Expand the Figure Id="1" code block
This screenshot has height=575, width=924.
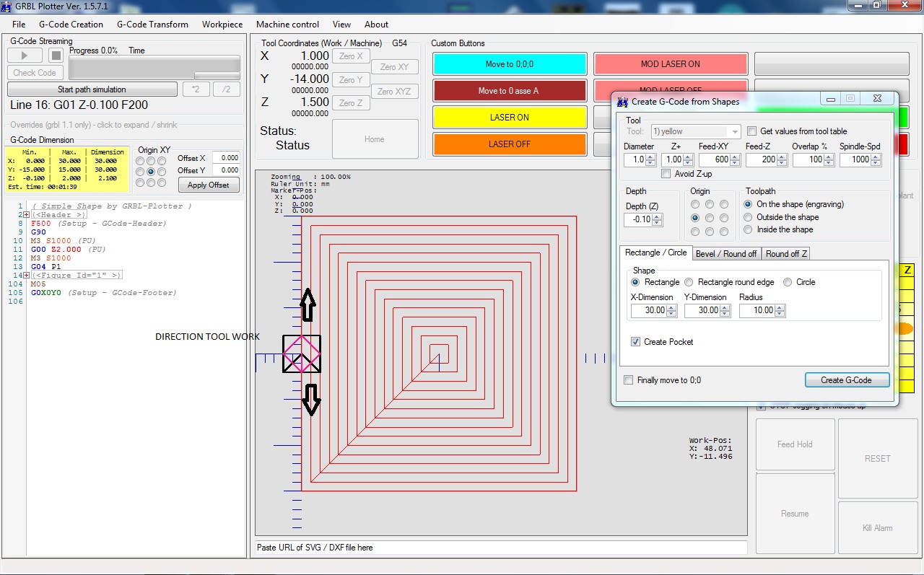[x=27, y=276]
